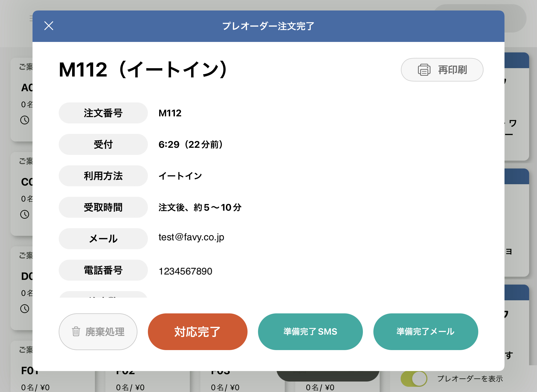Send 準備完了 SMS notification
Screen dimensions: 537x392
(x=310, y=331)
